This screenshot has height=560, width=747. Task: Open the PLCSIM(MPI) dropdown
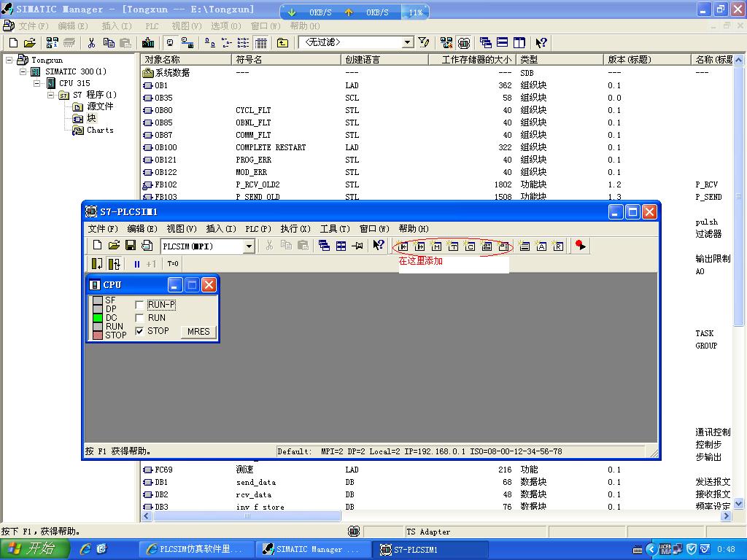tap(249, 246)
